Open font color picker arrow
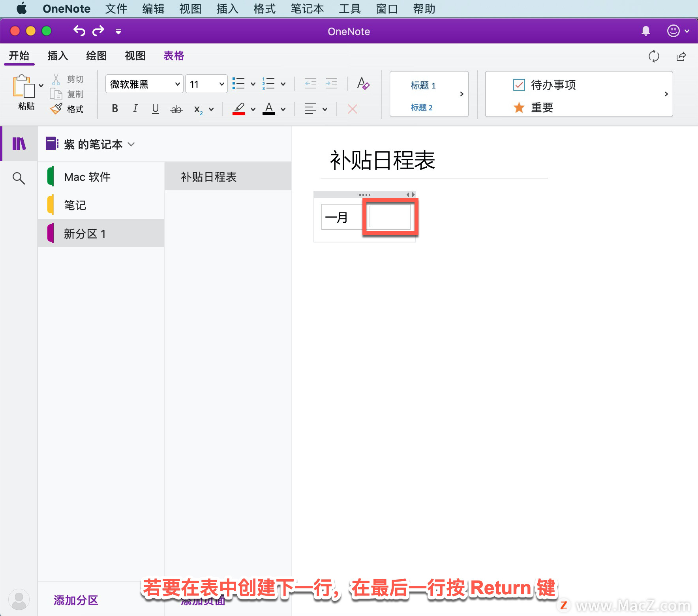The height and width of the screenshot is (616, 698). pyautogui.click(x=283, y=109)
